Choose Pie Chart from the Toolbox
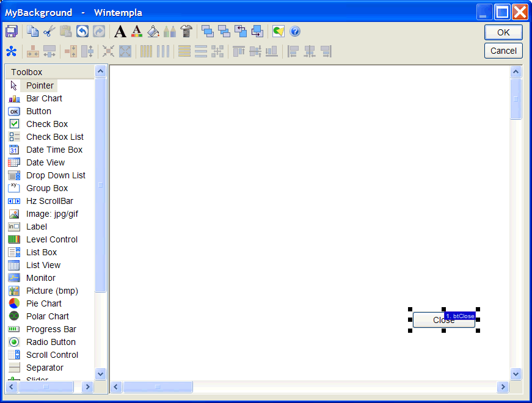The height and width of the screenshot is (403, 532). coord(44,303)
